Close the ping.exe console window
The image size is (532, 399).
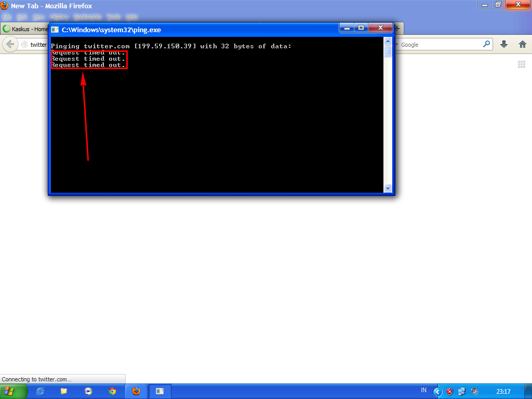tap(380, 28)
